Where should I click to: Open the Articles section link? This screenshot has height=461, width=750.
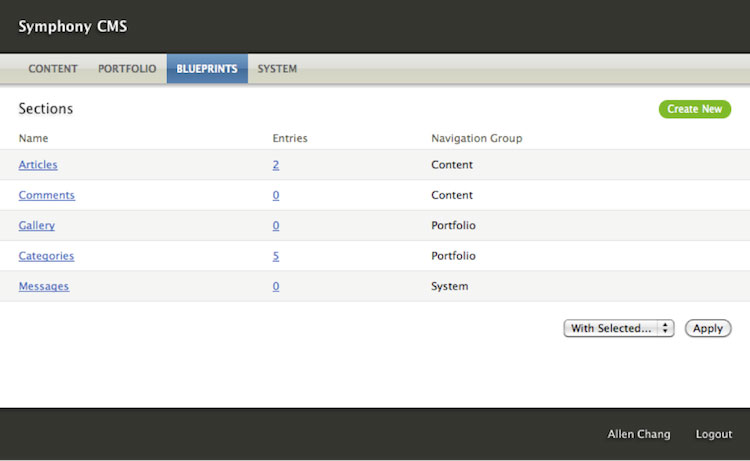click(38, 165)
